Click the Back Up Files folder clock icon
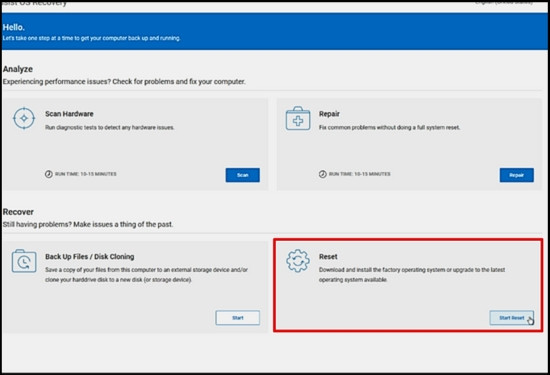The width and height of the screenshot is (550, 375). coord(24,261)
